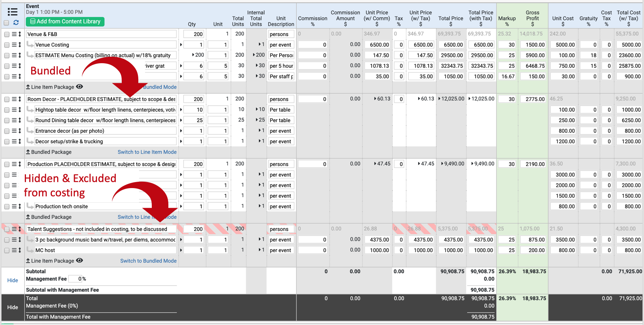The width and height of the screenshot is (644, 325).
Task: Expand arrow next to MC host name
Action: click(x=181, y=250)
